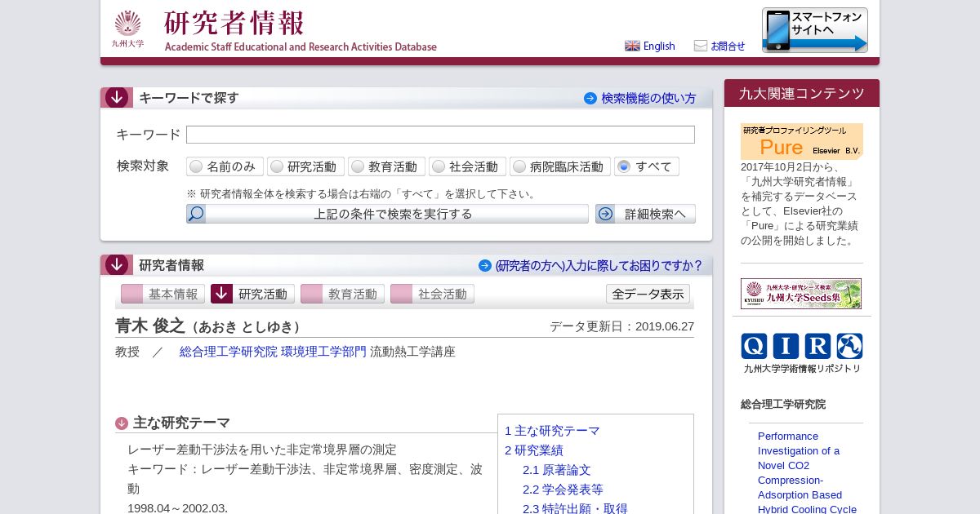Open the 総合理工学研究院 affiliation link
The height and width of the screenshot is (514, 980).
click(229, 352)
